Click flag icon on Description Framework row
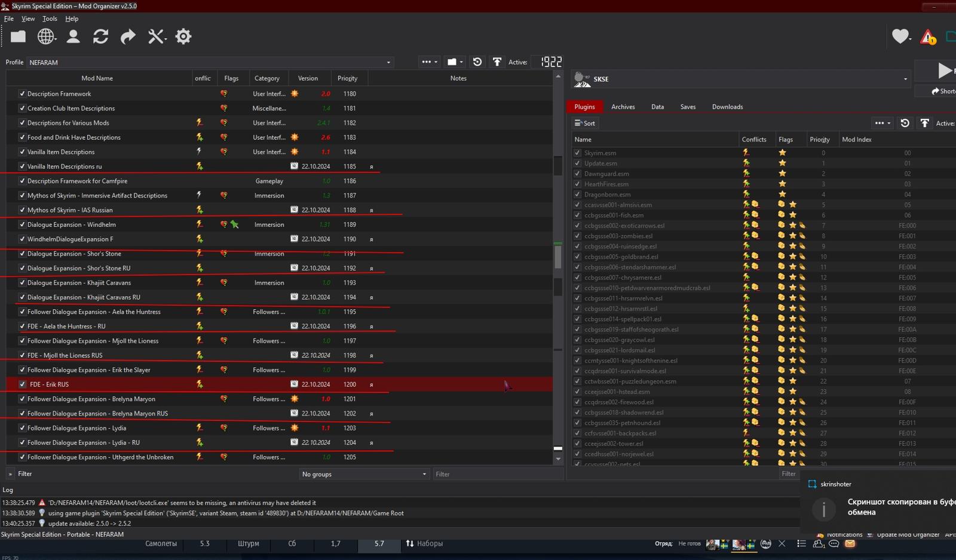 tap(223, 94)
